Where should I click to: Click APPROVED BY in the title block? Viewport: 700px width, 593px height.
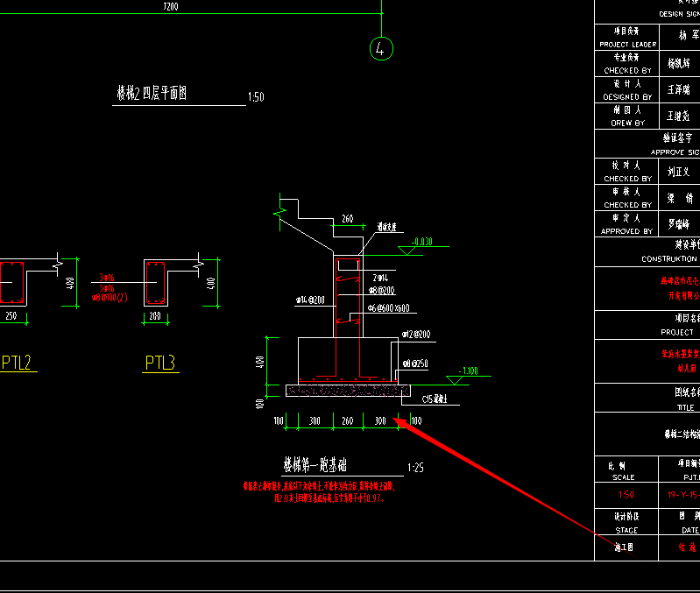[626, 231]
